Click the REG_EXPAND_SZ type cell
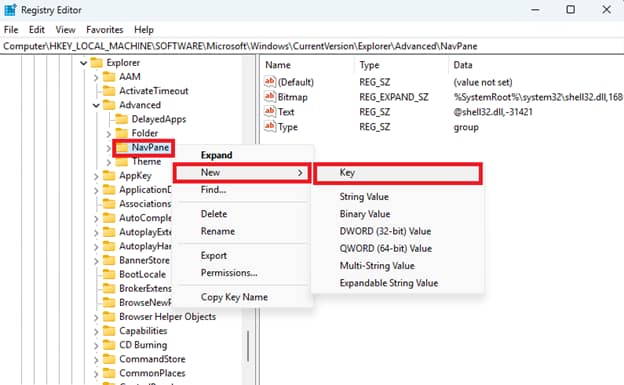Image resolution: width=624 pixels, height=385 pixels. [394, 97]
